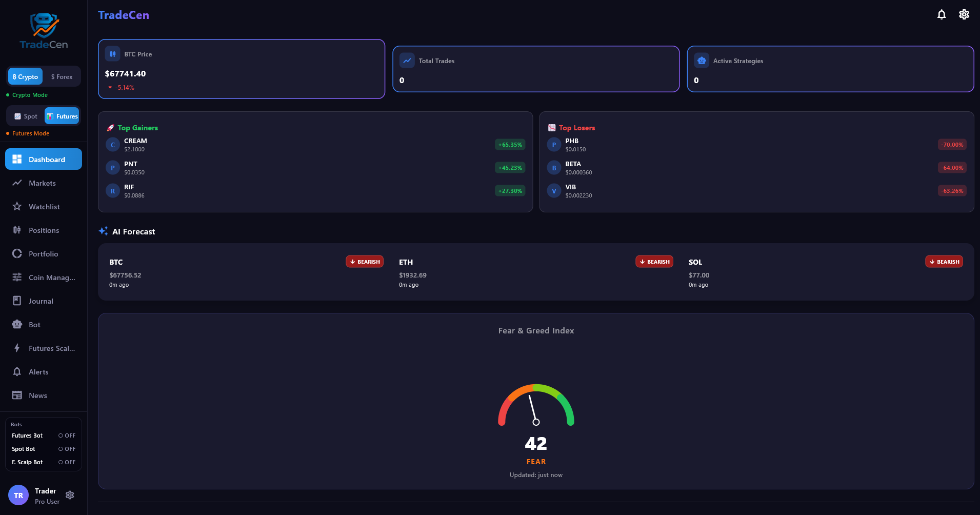Open the Active Strategies card
This screenshot has height=515, width=980.
[830, 69]
